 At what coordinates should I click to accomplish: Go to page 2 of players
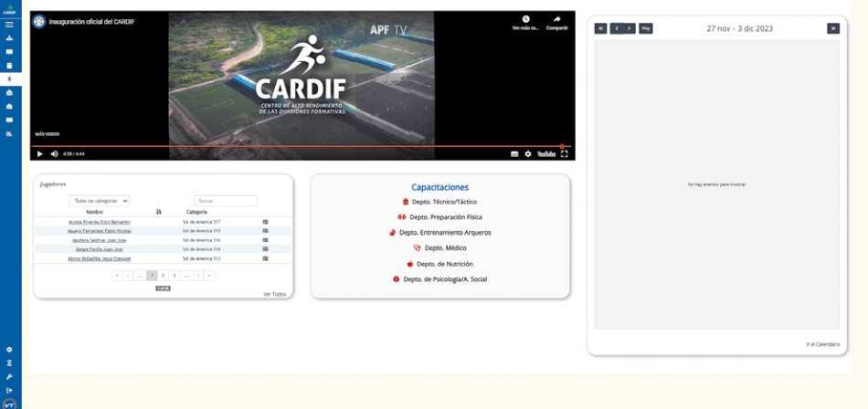(x=163, y=275)
